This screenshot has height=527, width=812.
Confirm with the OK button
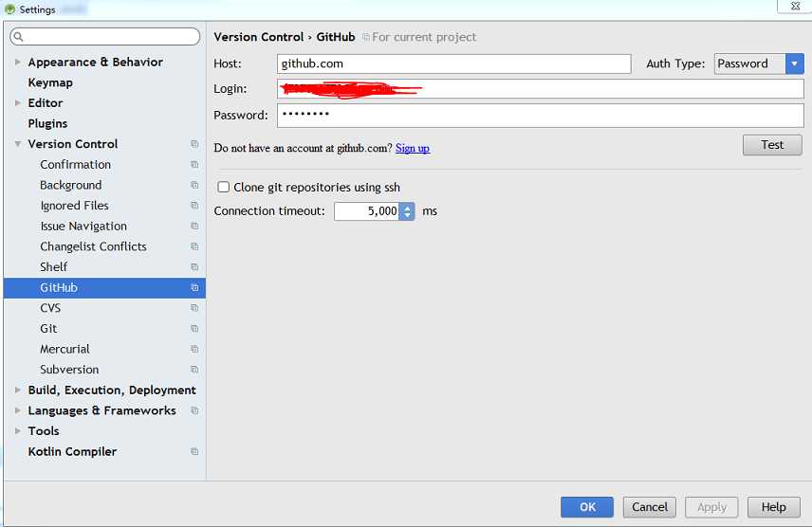pos(587,507)
